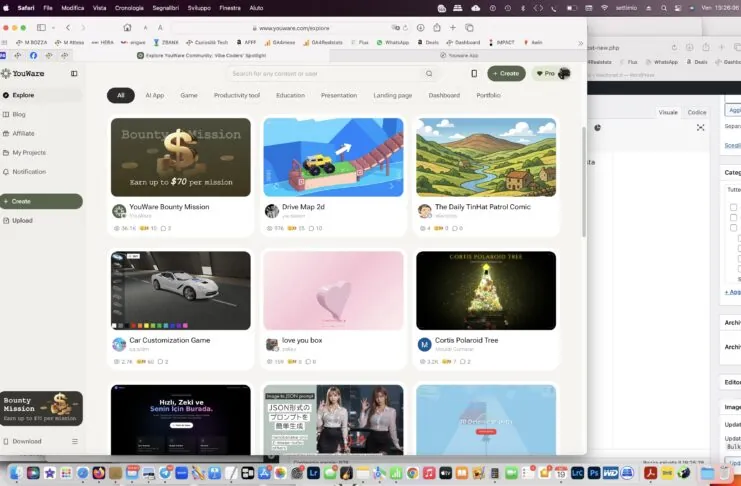This screenshot has width=741, height=486.
Task: Open Music app in the Dock
Action: pyautogui.click(x=429, y=472)
